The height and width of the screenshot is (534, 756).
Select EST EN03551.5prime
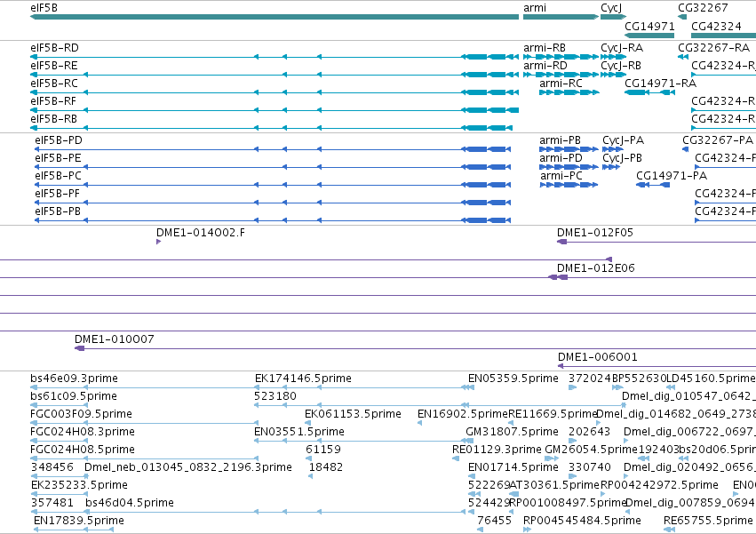(299, 432)
